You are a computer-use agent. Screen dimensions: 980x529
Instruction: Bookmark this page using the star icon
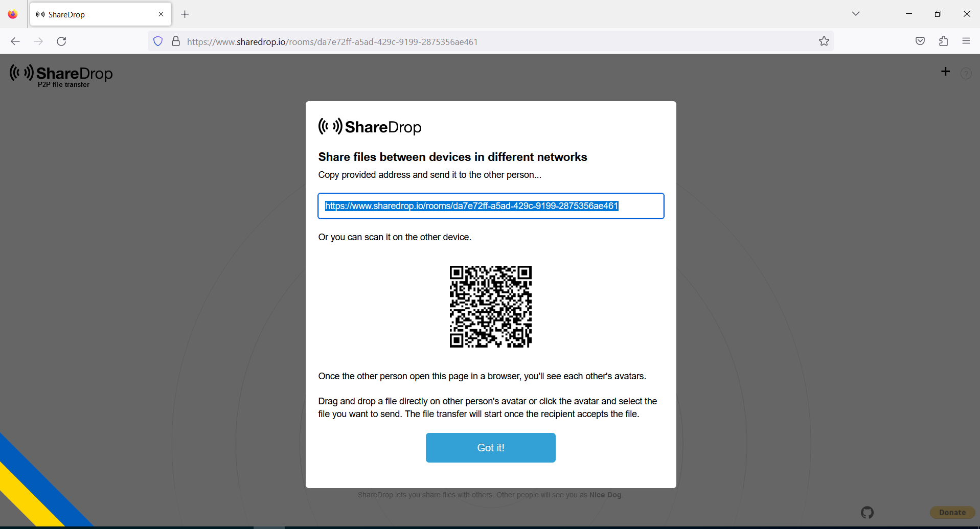pyautogui.click(x=824, y=41)
